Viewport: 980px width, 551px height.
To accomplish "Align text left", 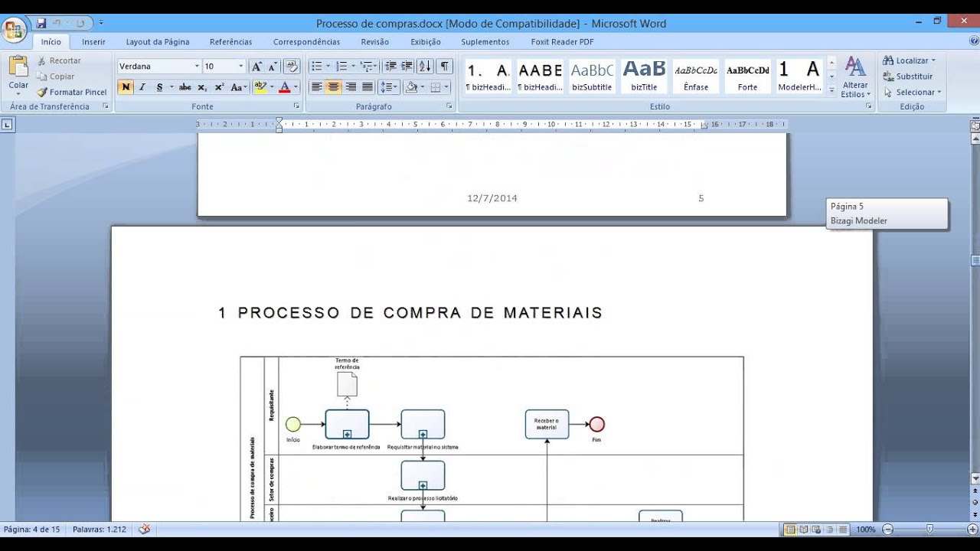I will click(x=317, y=87).
